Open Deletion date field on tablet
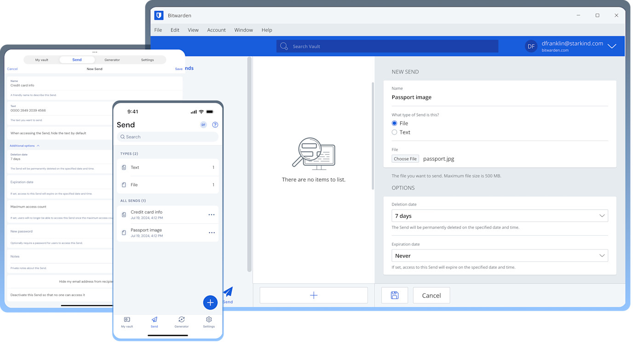 click(60, 157)
